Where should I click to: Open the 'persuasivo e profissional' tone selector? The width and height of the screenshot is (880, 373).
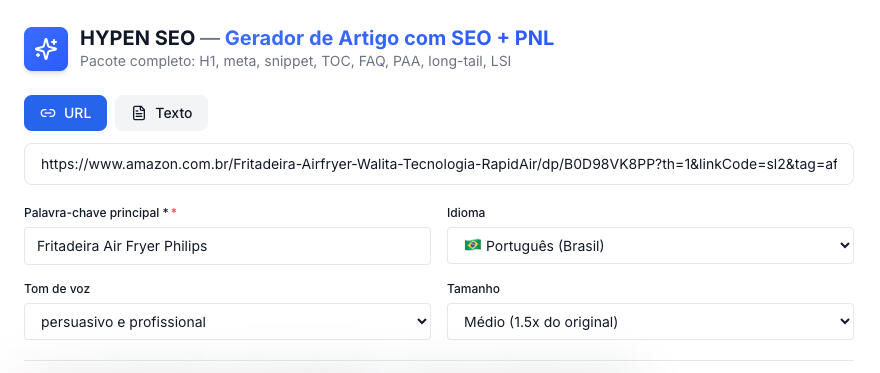pyautogui.click(x=227, y=321)
